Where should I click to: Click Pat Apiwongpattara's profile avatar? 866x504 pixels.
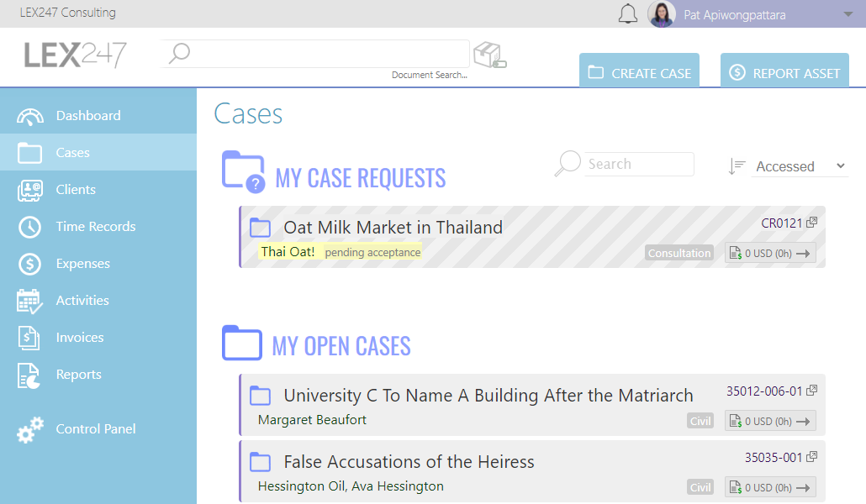662,13
